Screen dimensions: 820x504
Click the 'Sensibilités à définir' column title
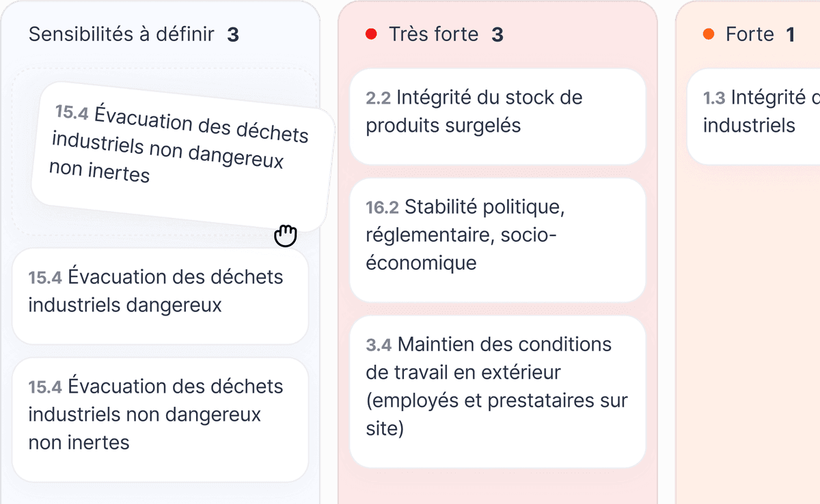[x=122, y=34]
